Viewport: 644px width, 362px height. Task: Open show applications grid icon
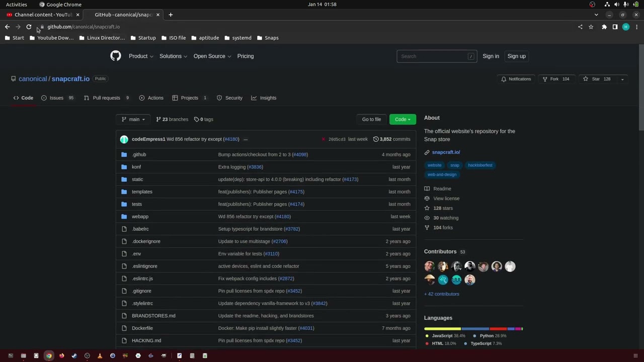[x=635, y=356]
